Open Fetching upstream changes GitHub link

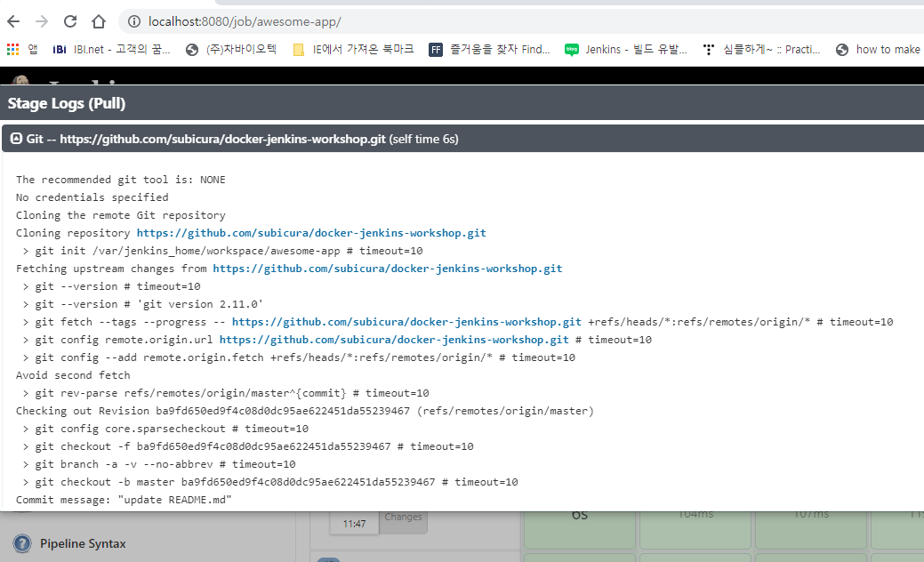(387, 269)
